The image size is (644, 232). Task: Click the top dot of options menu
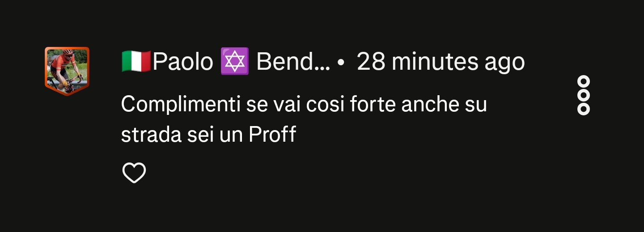(x=584, y=82)
